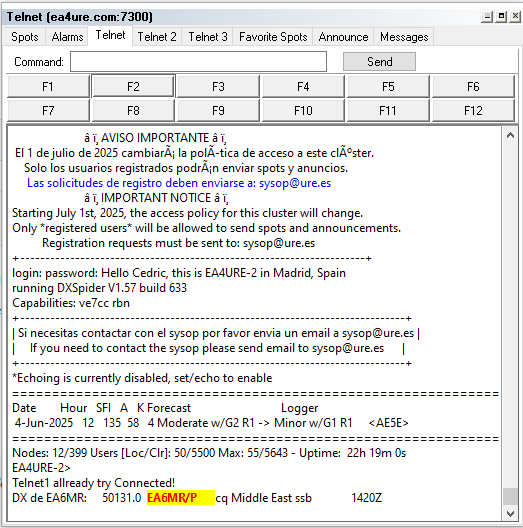The width and height of the screenshot is (523, 528).
Task: Trigger the F1 macro button
Action: point(48,87)
